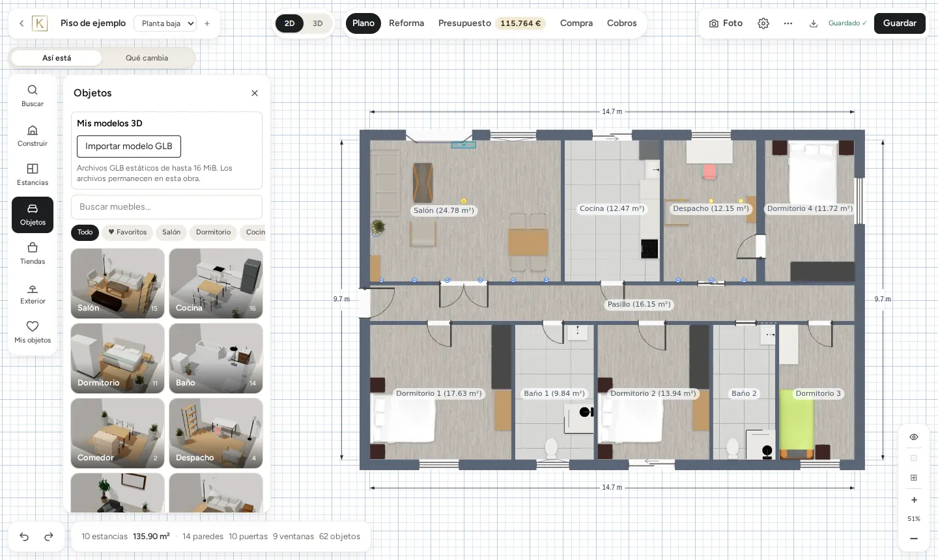Select the Cocina (12.47 m²) room label
Screen dimensions: 938x560
tap(612, 209)
